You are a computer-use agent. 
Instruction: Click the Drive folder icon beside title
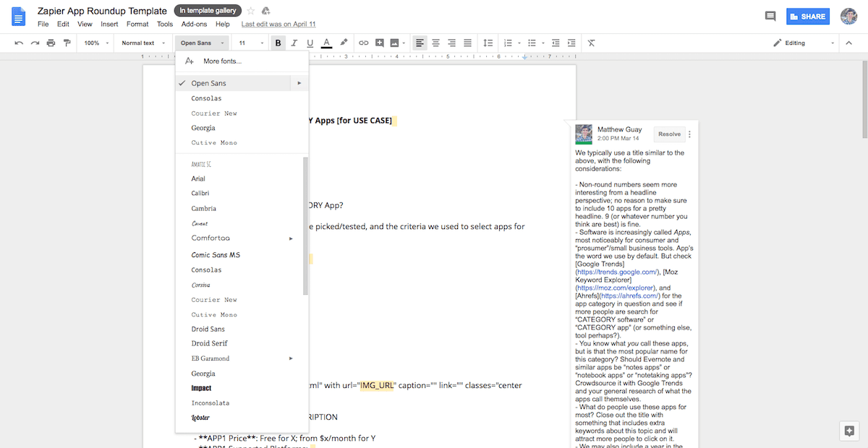point(265,11)
